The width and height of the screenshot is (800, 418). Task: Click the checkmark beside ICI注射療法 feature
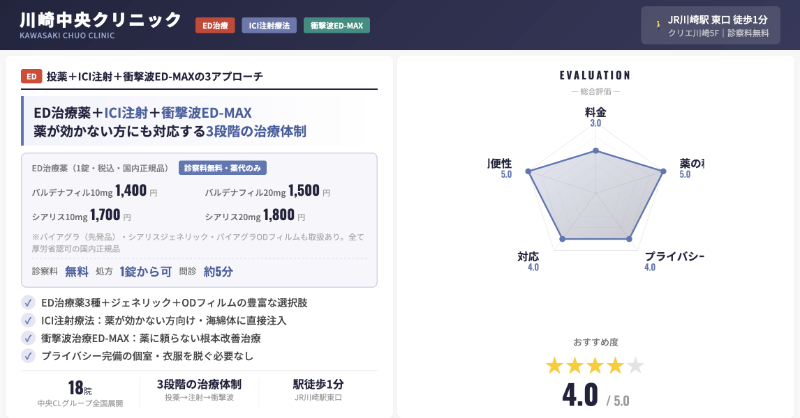click(x=28, y=320)
